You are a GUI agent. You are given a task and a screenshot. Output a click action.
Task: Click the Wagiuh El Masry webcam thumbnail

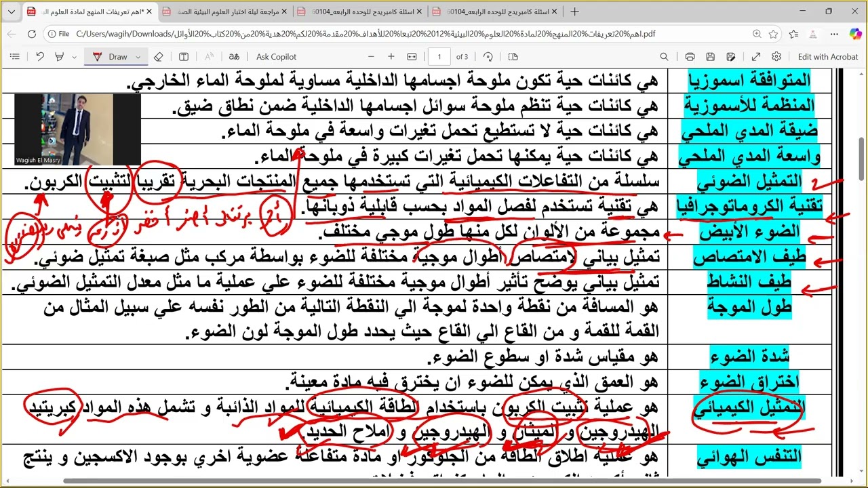(x=77, y=129)
